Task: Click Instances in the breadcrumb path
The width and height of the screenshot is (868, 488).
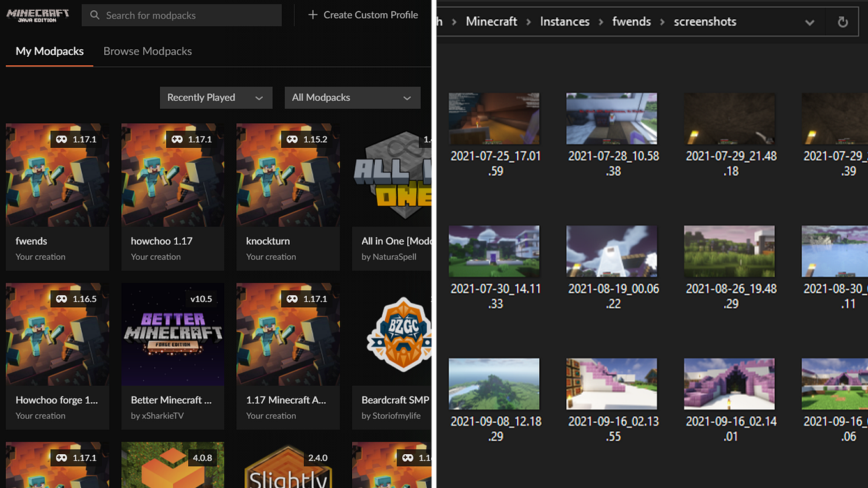Action: pyautogui.click(x=564, y=21)
